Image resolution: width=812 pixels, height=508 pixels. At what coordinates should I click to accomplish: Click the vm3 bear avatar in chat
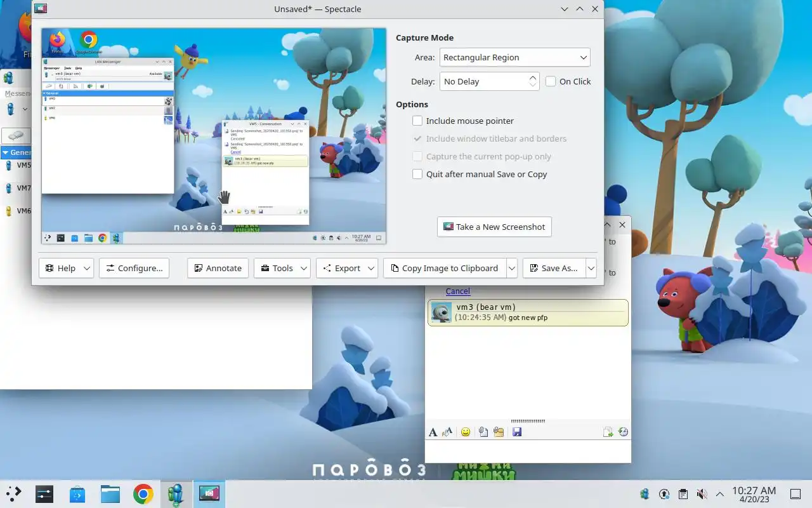pyautogui.click(x=441, y=312)
